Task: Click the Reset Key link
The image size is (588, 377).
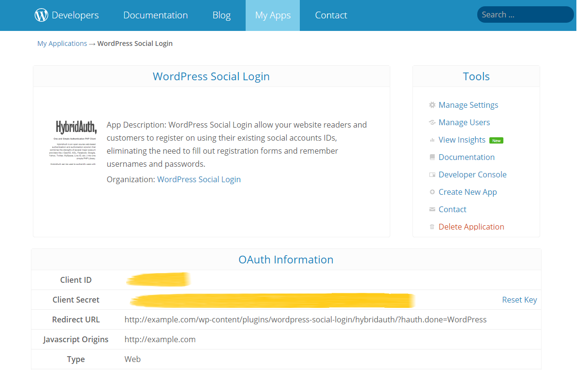Action: 519,300
